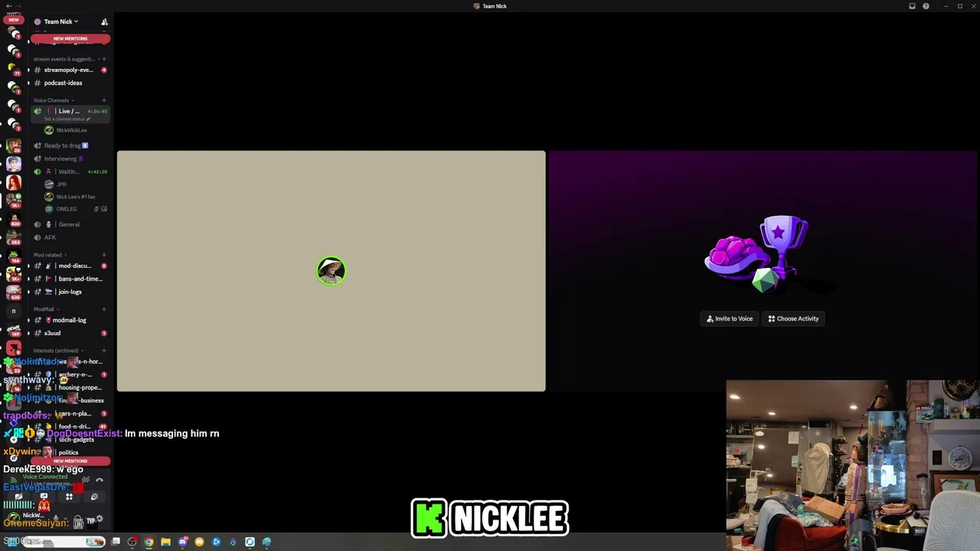Join the Interviewing voice channel
980x551 pixels.
[x=70, y=158]
